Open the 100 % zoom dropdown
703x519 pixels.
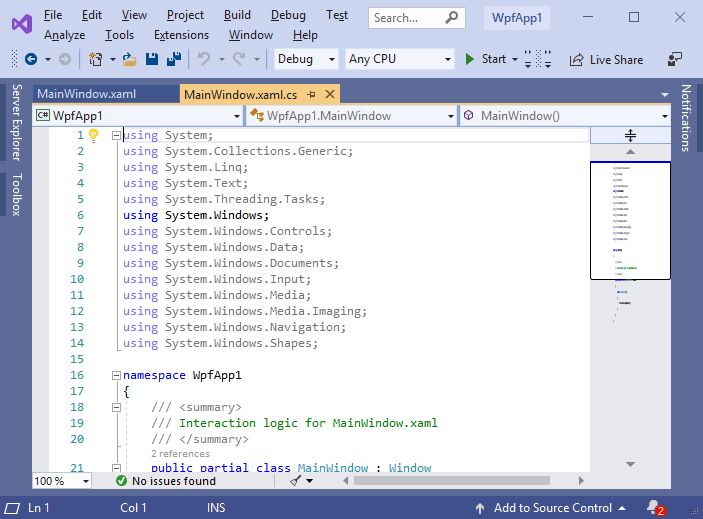pyautogui.click(x=62, y=481)
